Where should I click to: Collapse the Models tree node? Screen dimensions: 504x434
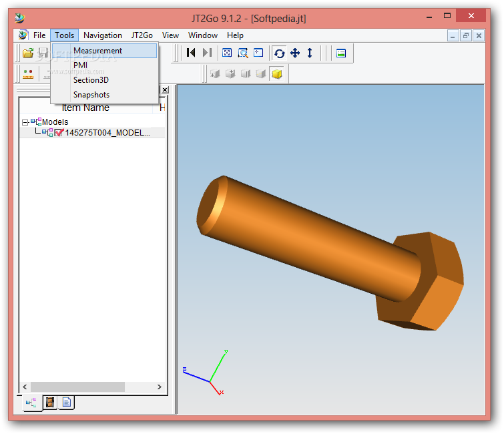[x=25, y=122]
